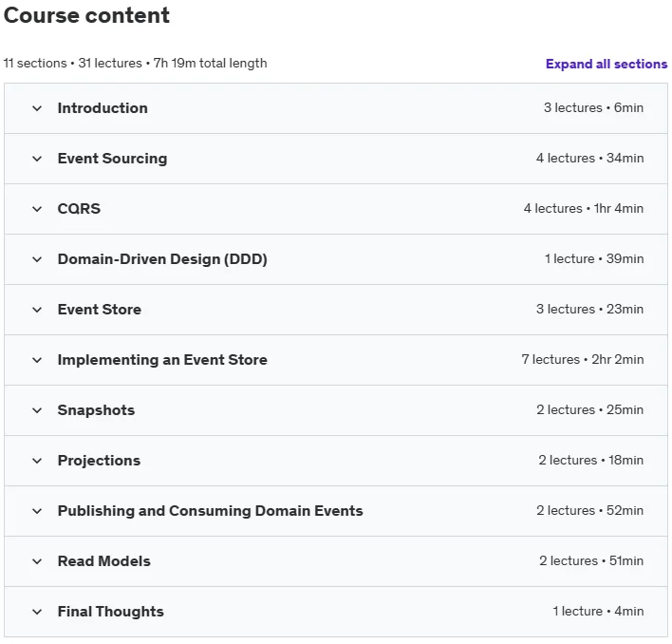This screenshot has width=672, height=644.
Task: Expand the Final Thoughts chevron
Action: click(x=37, y=612)
